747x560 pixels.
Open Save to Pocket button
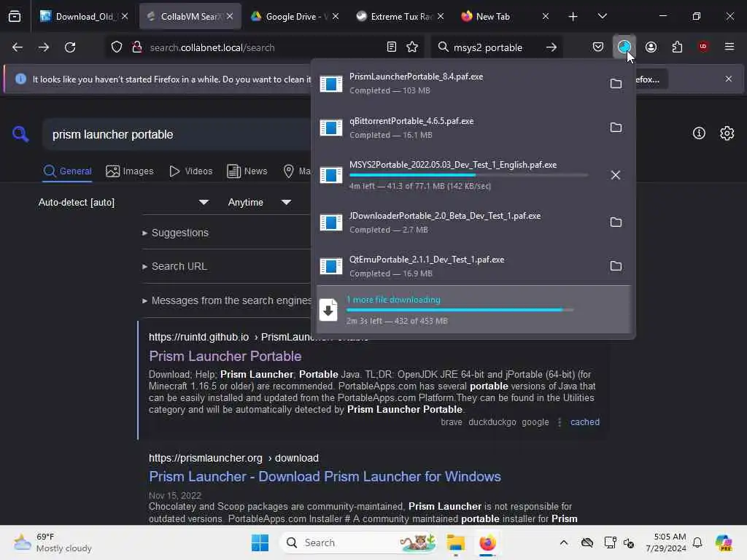coord(598,47)
